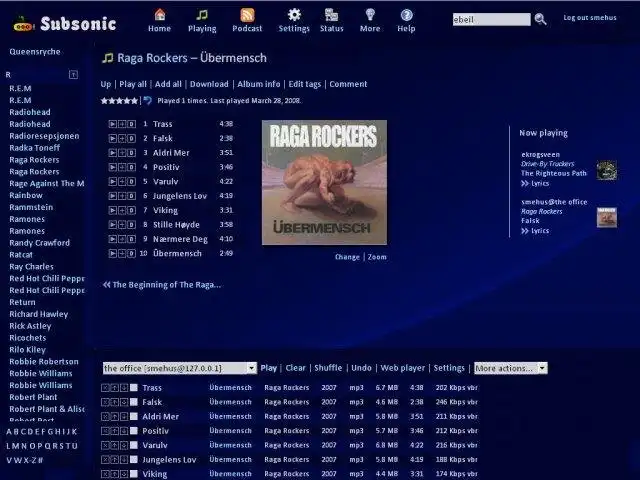Move Falsk up in the playlist
The height and width of the screenshot is (480, 640).
(x=114, y=402)
